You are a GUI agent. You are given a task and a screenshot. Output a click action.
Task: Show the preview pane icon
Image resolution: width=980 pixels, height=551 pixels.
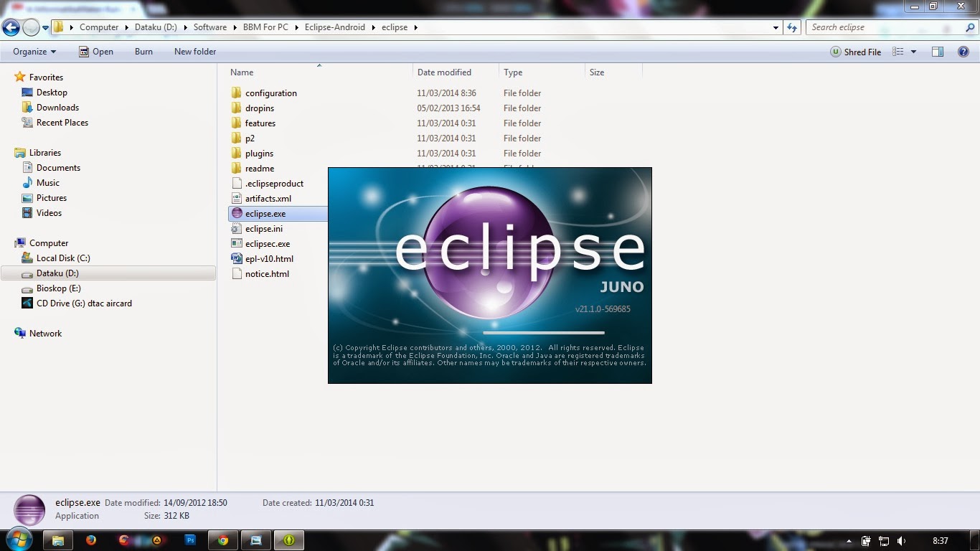[x=938, y=51]
